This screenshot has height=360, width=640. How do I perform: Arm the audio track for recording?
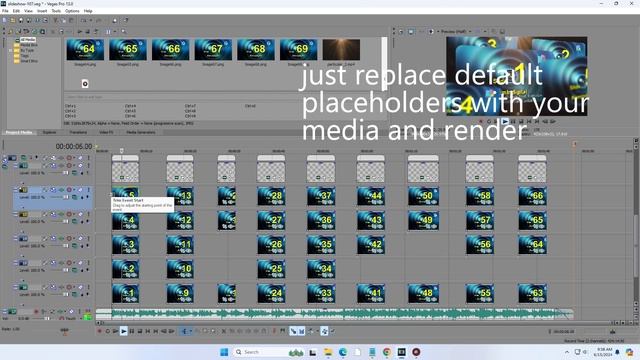36,311
